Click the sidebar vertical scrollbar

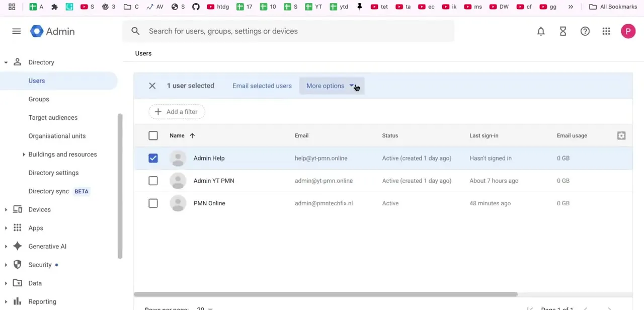120,186
